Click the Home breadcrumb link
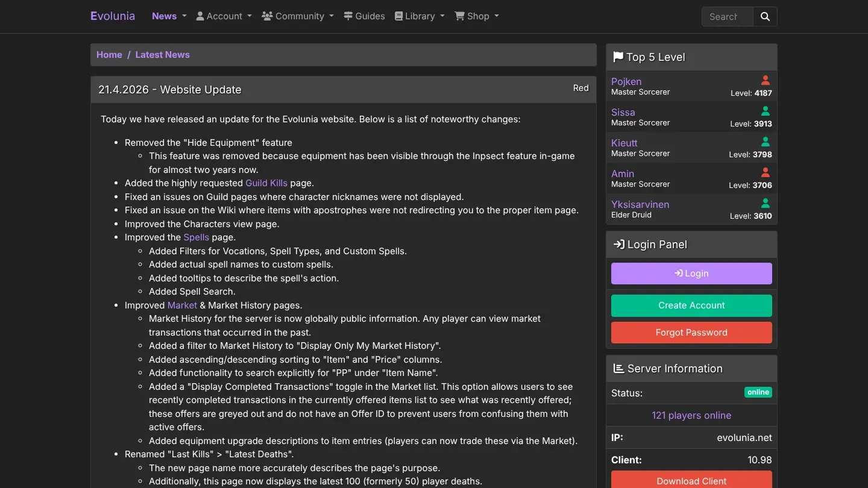Image resolution: width=868 pixels, height=488 pixels. (x=109, y=55)
